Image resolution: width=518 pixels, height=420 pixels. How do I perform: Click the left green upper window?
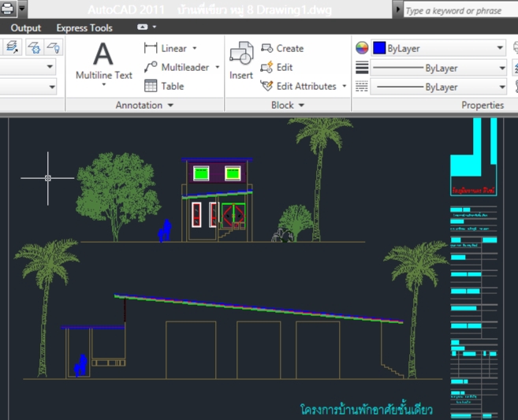click(x=201, y=173)
